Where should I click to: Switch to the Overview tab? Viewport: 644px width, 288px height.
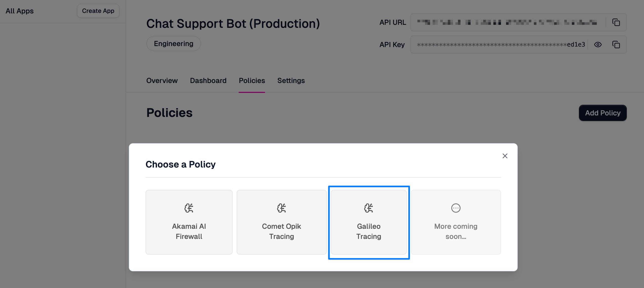[x=162, y=80]
